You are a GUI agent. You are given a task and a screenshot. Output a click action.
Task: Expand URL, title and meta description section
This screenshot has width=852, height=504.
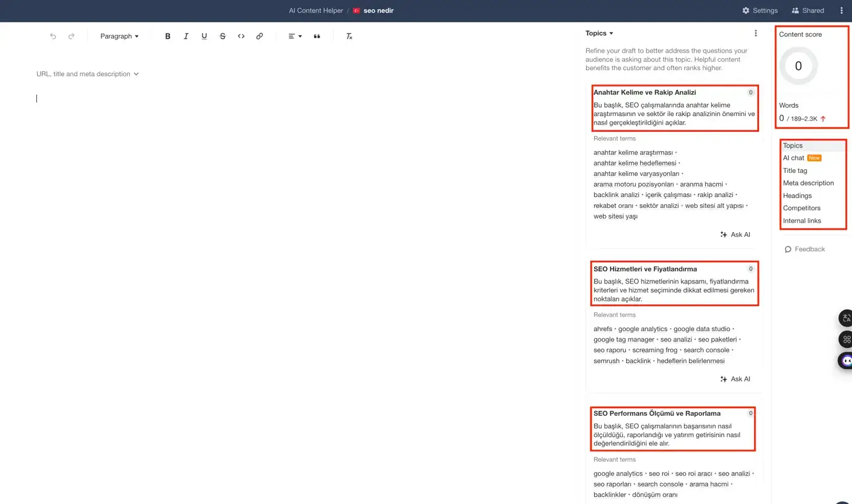(x=87, y=73)
